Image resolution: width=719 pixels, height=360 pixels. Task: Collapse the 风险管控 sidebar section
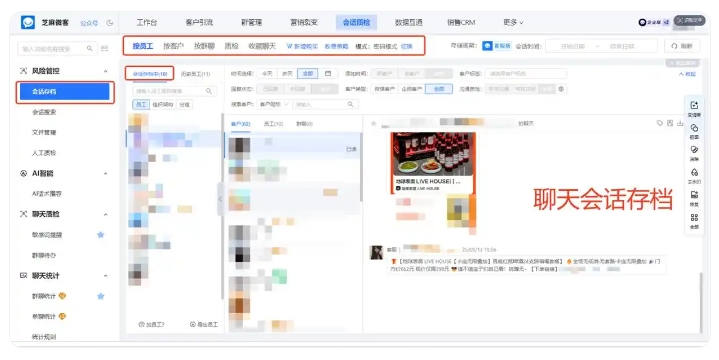105,71
